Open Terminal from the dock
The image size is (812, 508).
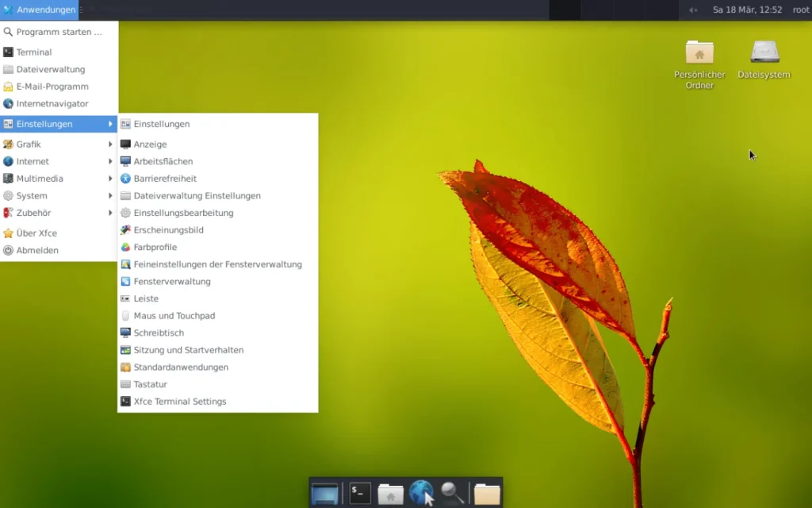(358, 492)
